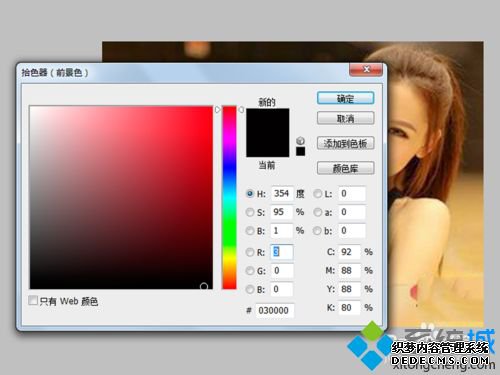Enable the 只有 Web 颜色 checkbox
Viewport: 500px width, 375px height.
tap(33, 300)
